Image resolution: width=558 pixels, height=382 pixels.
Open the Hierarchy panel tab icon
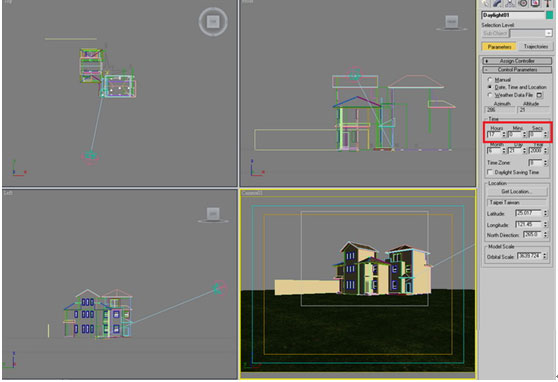[x=510, y=3]
